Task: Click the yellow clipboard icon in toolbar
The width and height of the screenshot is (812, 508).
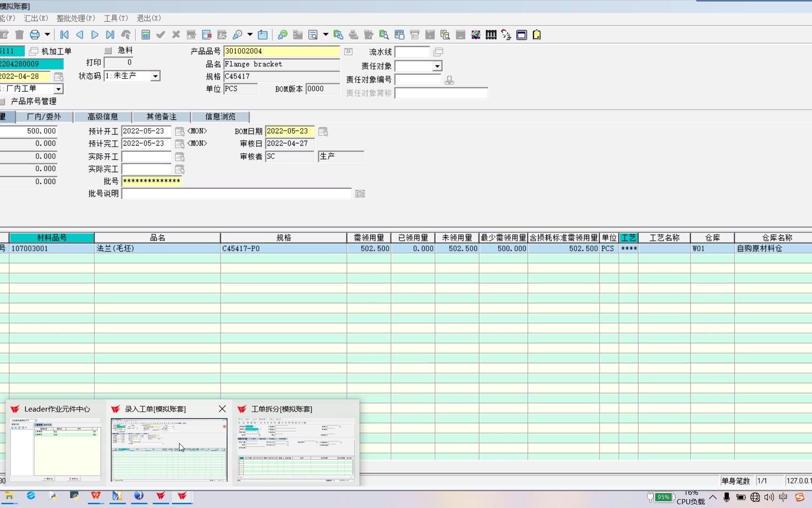Action: [537, 35]
